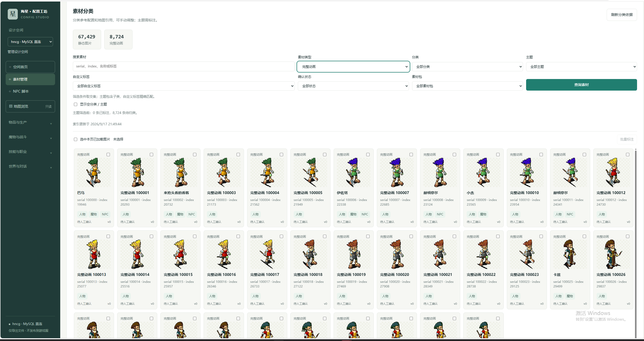Image resolution: width=644 pixels, height=341 pixels.
Task: Click the 魔物 tag on 卡兹 card
Action: click(x=570, y=296)
